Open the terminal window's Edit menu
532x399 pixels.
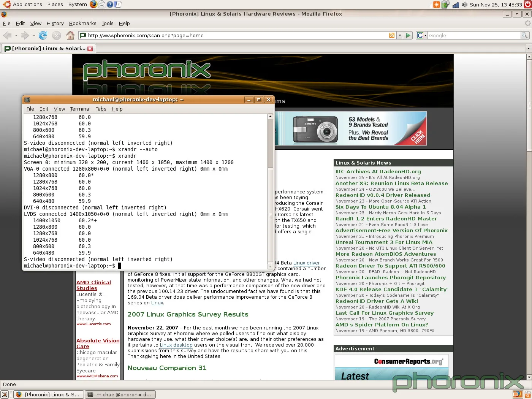[x=44, y=109]
